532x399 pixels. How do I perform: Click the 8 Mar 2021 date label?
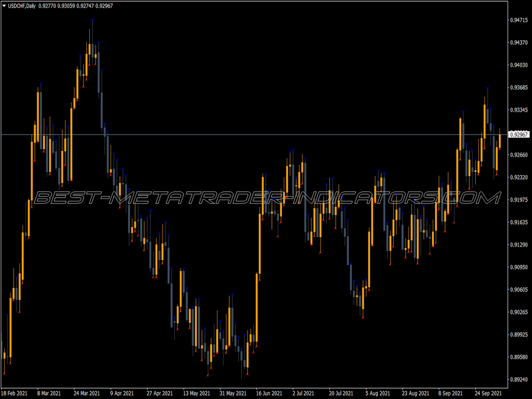[x=49, y=393]
